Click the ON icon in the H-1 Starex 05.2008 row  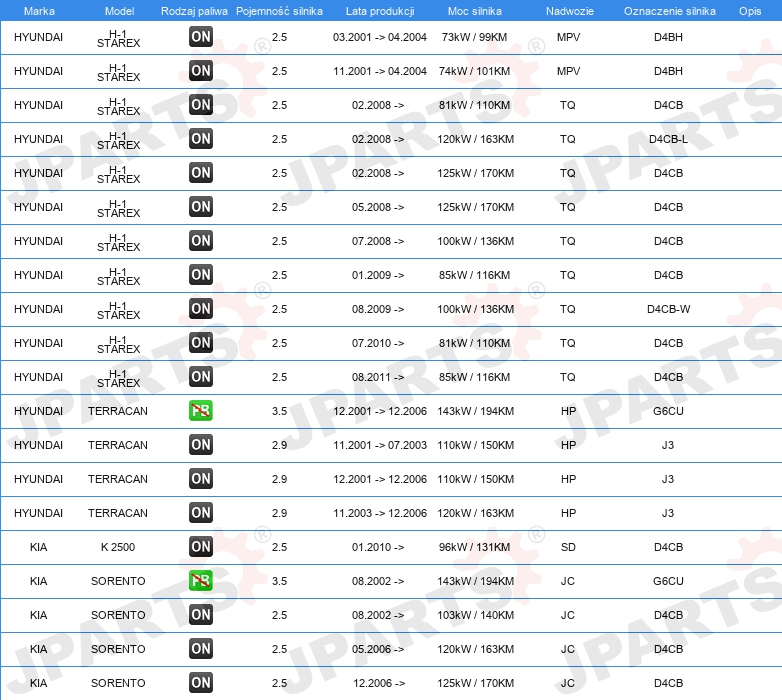pyautogui.click(x=201, y=206)
